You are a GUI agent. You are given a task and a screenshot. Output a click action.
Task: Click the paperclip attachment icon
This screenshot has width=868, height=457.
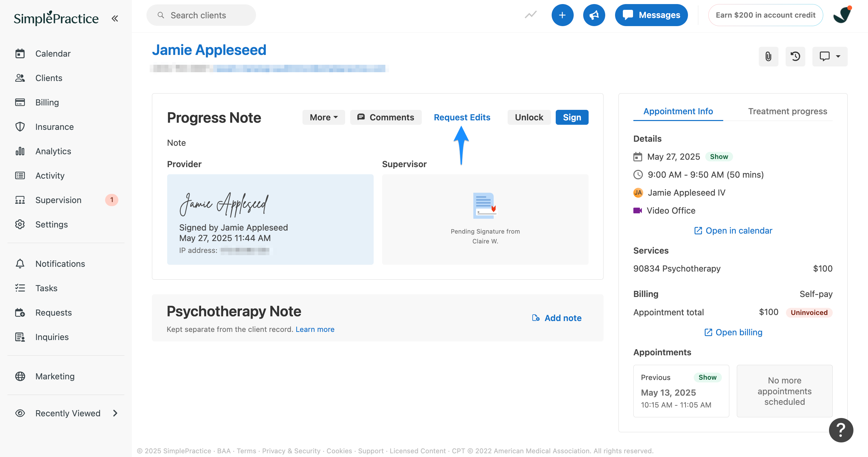(768, 56)
